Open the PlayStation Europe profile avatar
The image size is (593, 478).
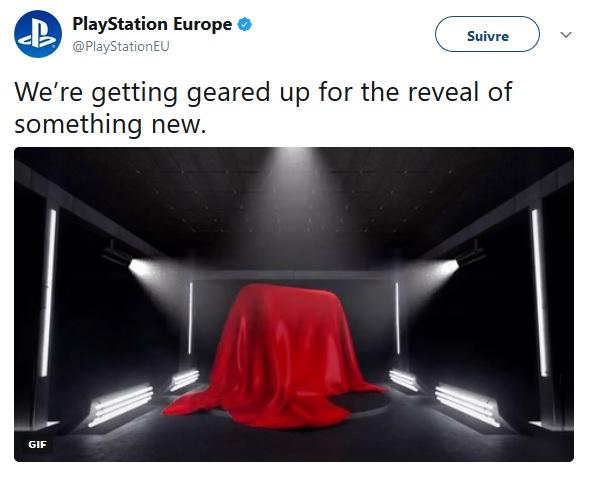[x=38, y=34]
